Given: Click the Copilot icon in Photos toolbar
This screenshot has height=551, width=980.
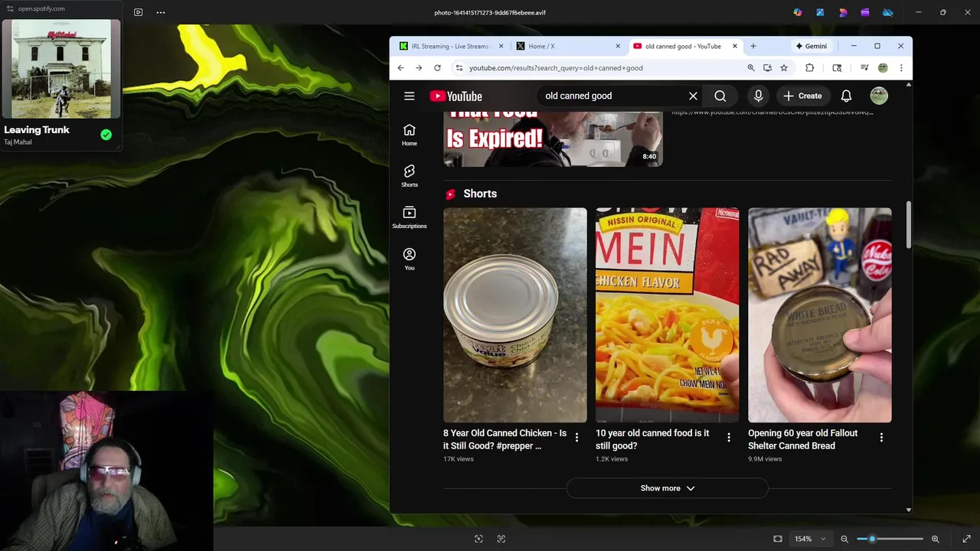Looking at the screenshot, I should (798, 12).
